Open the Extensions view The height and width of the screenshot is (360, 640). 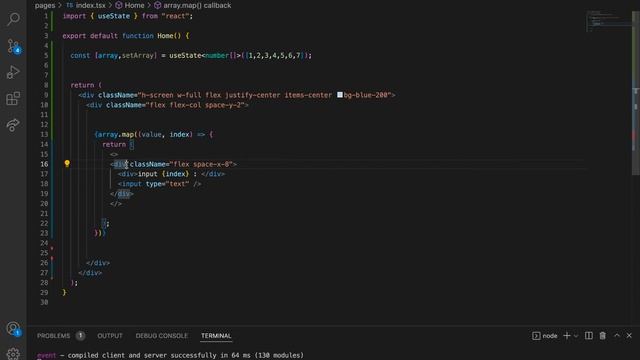click(13, 99)
